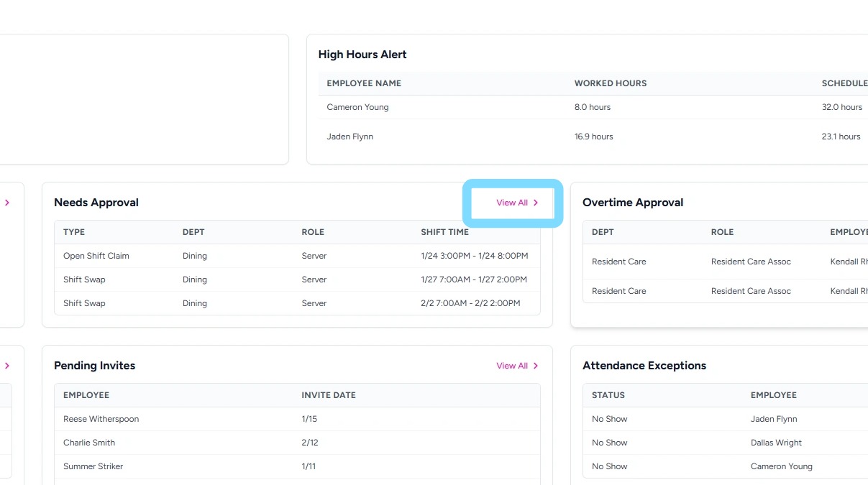The image size is (868, 485).
Task: Click the chevron arrow left of Needs Approval
Action: (7, 203)
